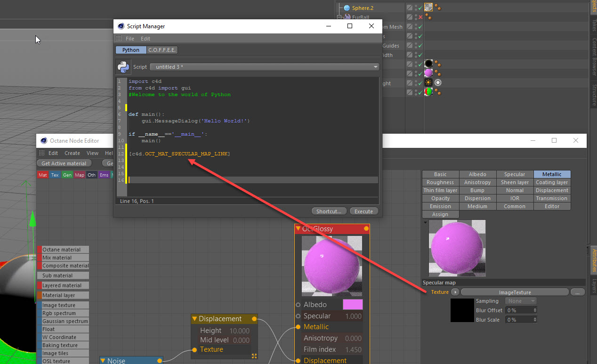Viewport: 597px width, 364px height.
Task: Collapse the Noise node triangle
Action: [103, 361]
